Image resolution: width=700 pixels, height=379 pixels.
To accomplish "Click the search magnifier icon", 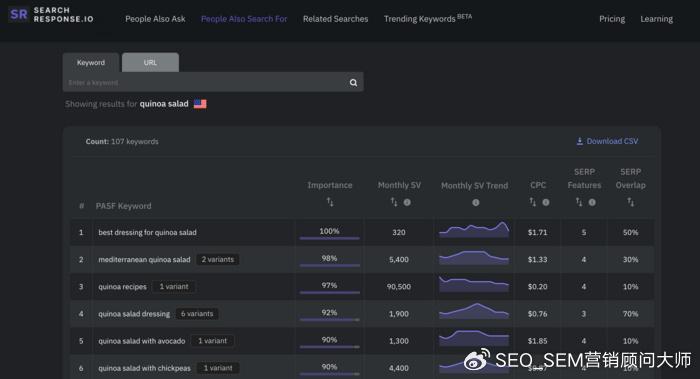I will point(353,83).
